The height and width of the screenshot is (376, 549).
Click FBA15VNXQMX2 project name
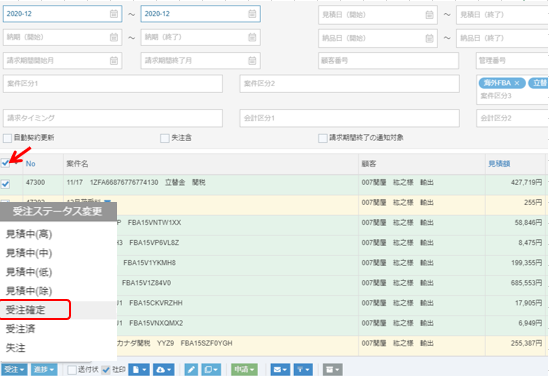pos(156,323)
